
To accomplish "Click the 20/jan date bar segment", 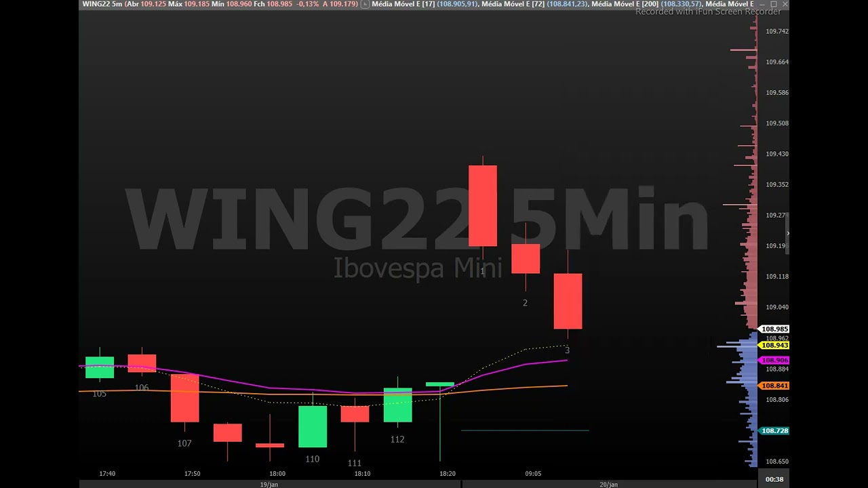I will 608,485.
